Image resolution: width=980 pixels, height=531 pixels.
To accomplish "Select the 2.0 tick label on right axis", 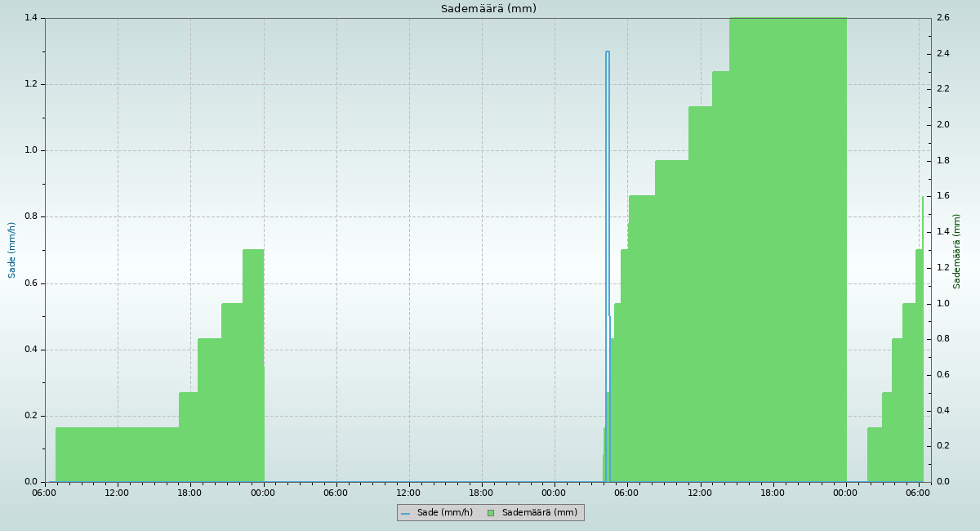I will coord(942,125).
